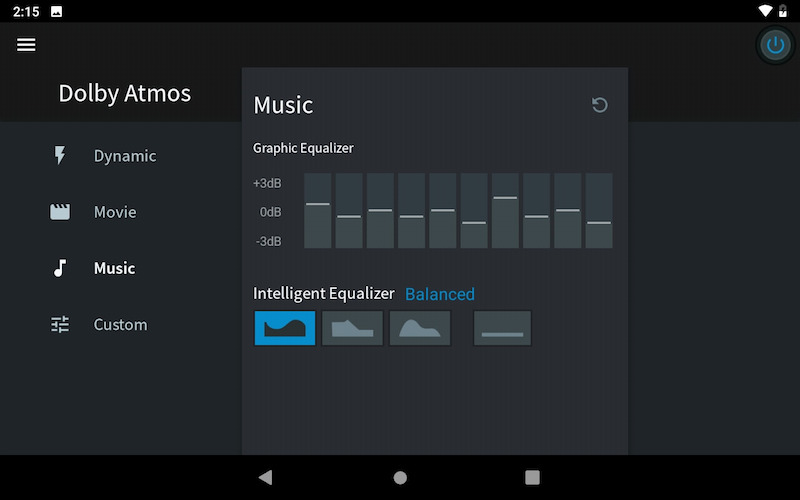
Task: Adjust the first graphic equalizer band
Action: (x=317, y=211)
